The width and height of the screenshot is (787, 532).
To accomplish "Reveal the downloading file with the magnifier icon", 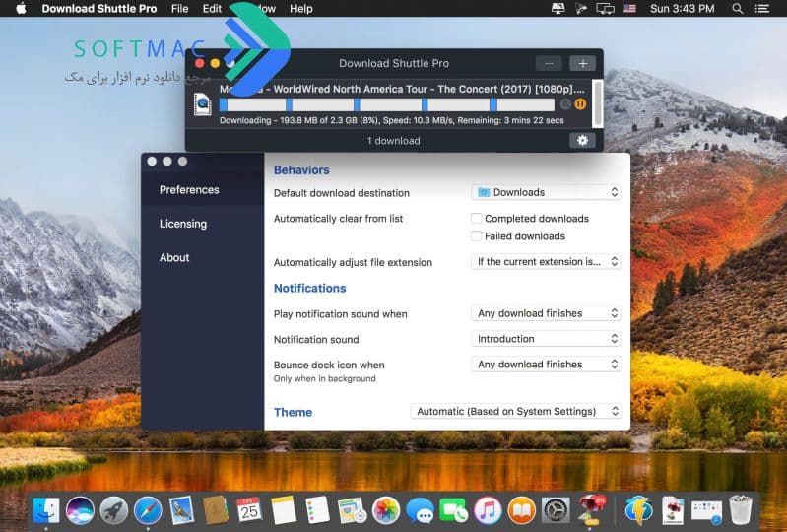I will click(565, 104).
